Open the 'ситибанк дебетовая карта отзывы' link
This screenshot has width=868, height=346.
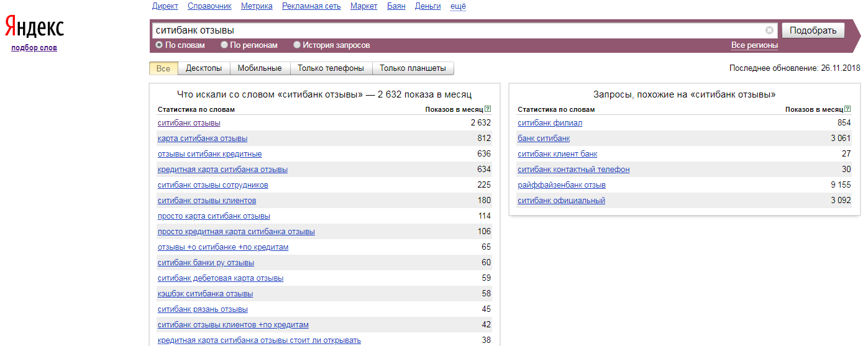221,278
